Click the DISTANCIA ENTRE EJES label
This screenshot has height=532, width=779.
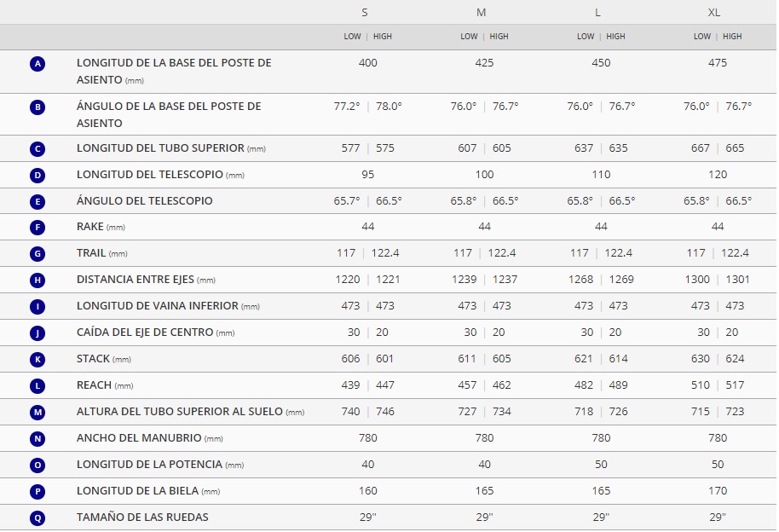click(x=136, y=280)
